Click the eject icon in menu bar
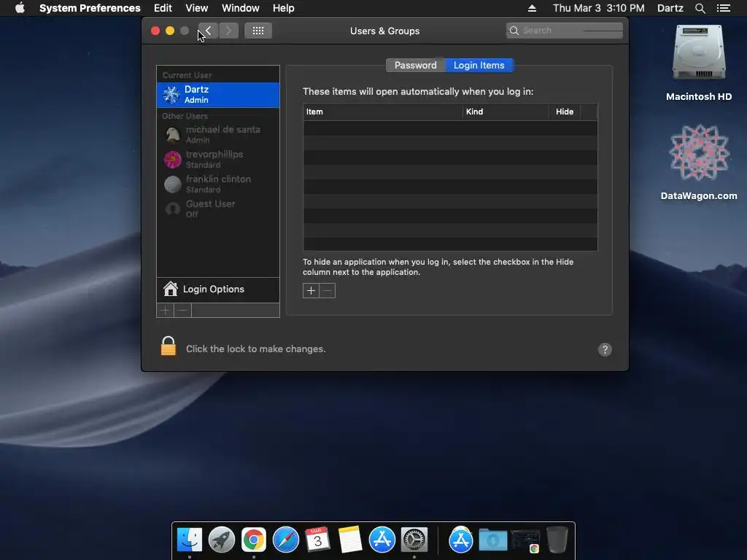Image resolution: width=747 pixels, height=560 pixels. tap(532, 8)
